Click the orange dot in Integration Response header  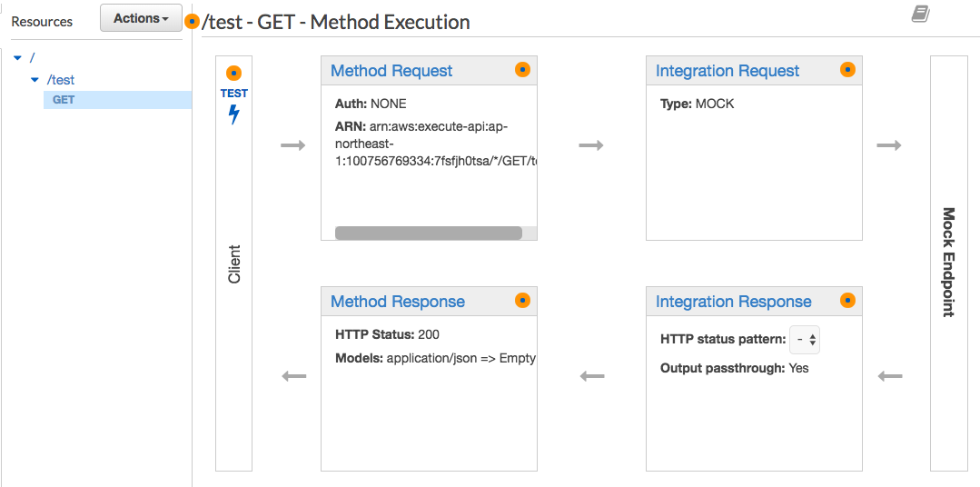tap(847, 300)
